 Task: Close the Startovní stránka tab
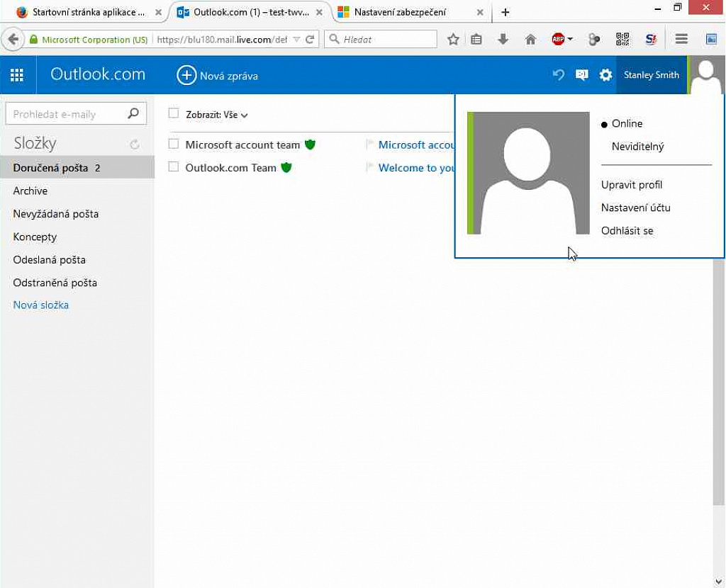point(158,13)
